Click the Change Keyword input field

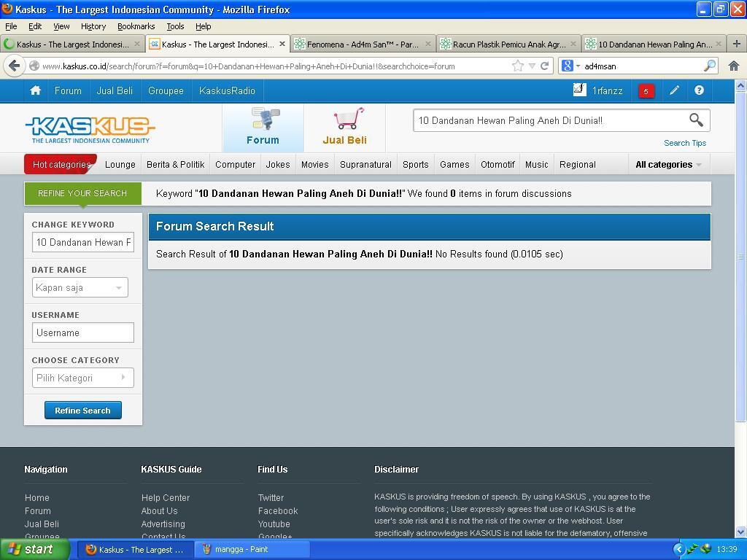83,242
